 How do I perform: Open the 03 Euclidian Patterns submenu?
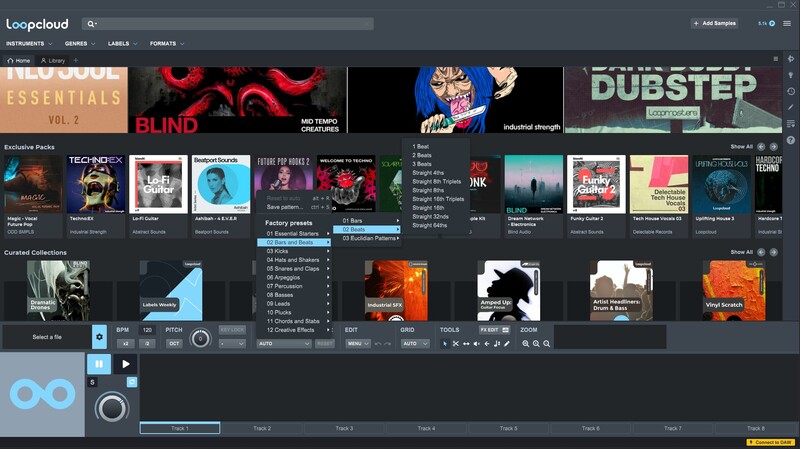(x=371, y=238)
